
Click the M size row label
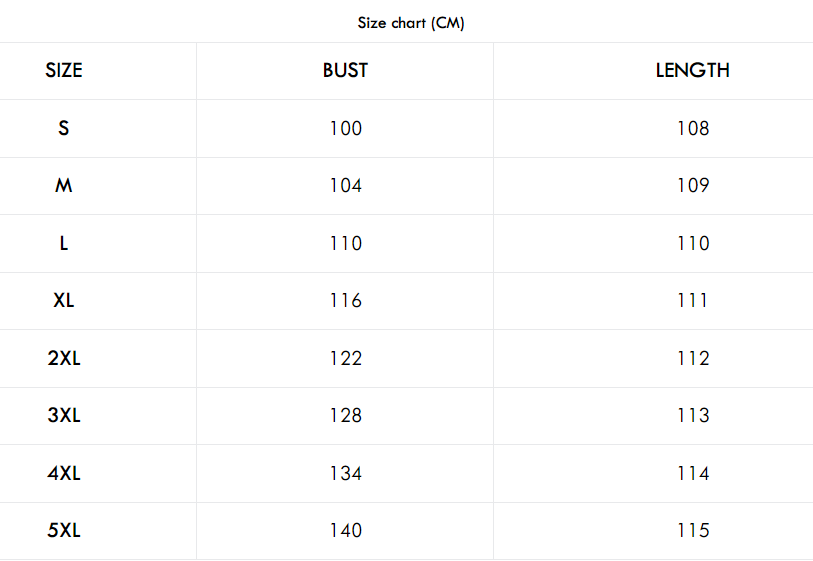pyautogui.click(x=63, y=186)
